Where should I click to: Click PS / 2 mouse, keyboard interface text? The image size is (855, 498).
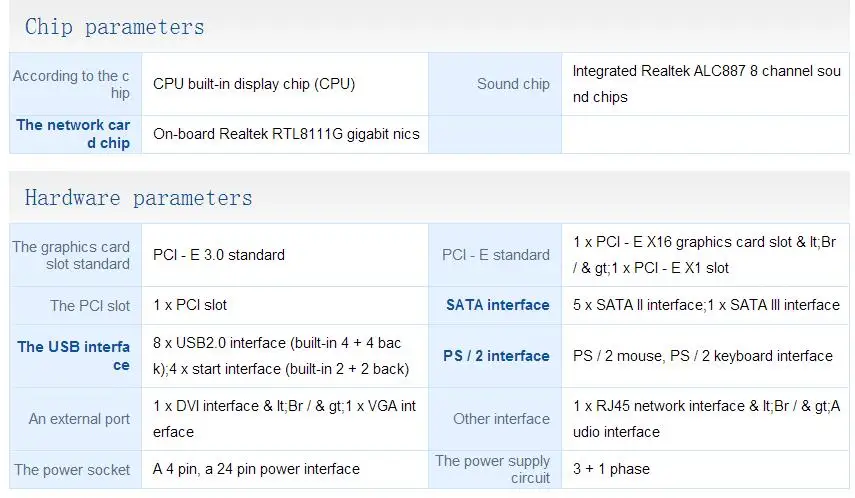point(702,356)
